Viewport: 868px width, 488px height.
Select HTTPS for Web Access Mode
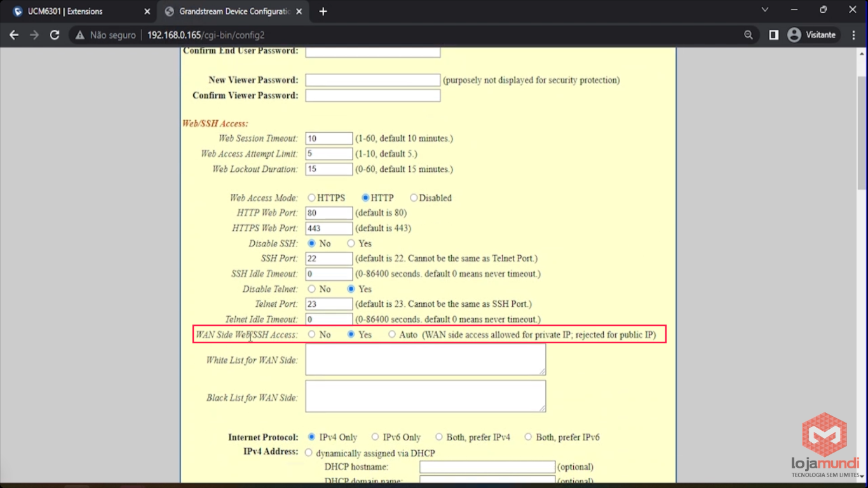(x=311, y=198)
